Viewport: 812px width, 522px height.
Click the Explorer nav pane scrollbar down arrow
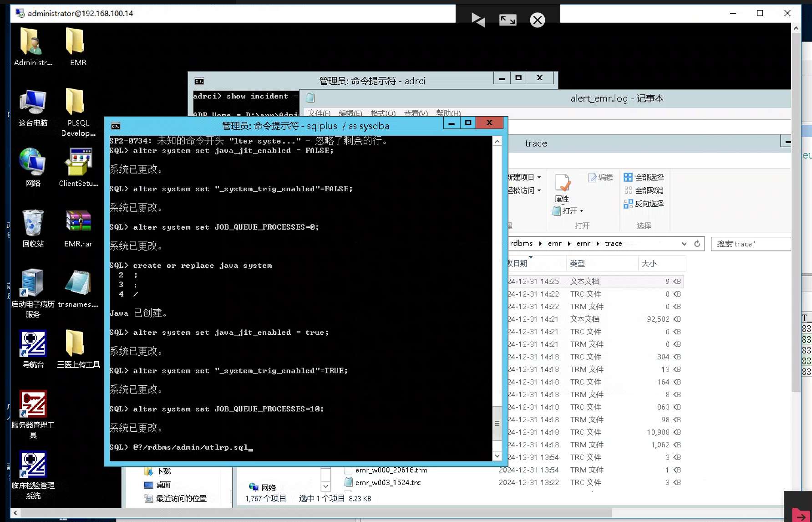[x=325, y=486]
